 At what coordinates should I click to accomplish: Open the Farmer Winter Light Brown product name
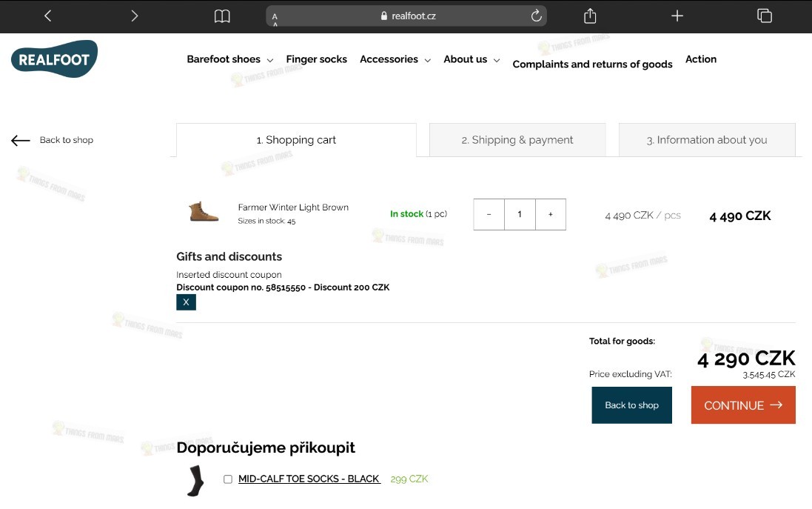click(293, 207)
